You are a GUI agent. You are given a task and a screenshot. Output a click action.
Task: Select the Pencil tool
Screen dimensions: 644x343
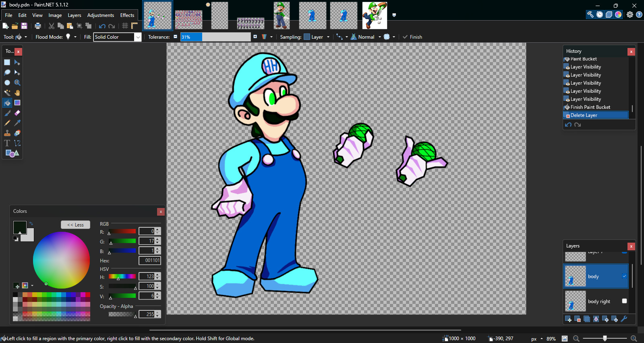click(x=7, y=123)
